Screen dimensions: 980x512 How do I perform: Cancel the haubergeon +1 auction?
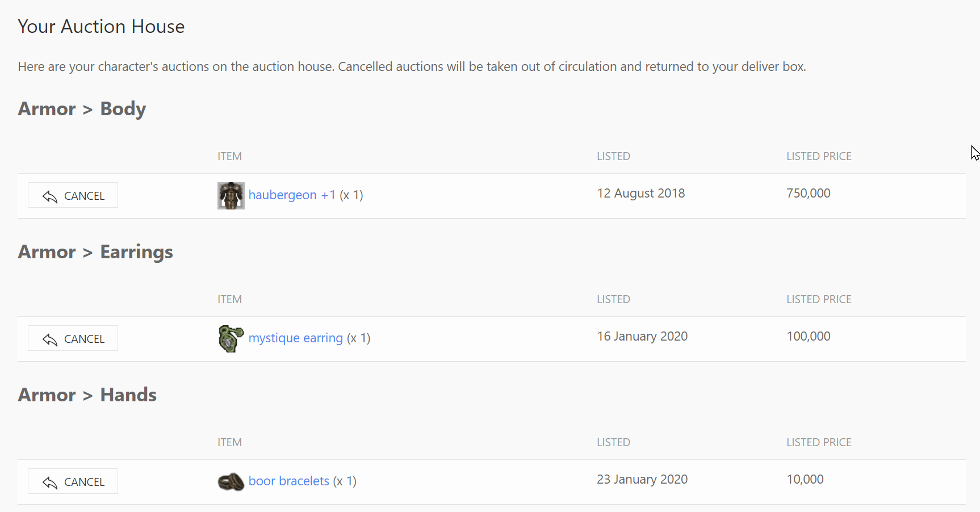[73, 195]
